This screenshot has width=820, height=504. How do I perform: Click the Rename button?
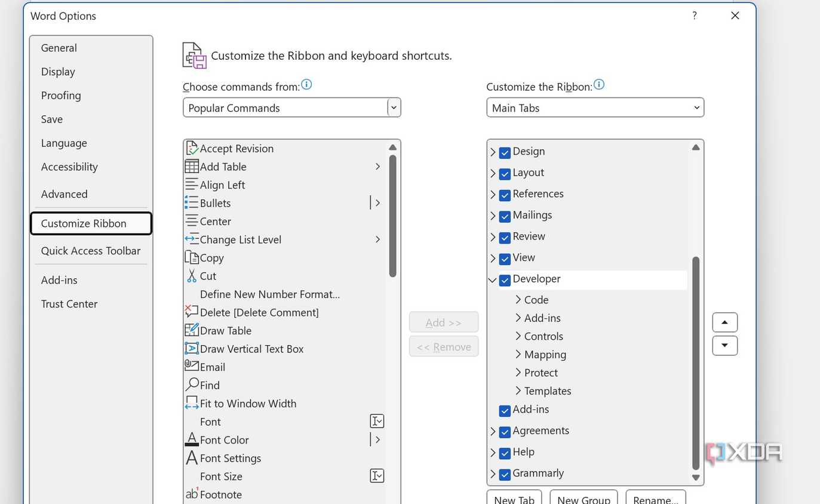pos(656,498)
